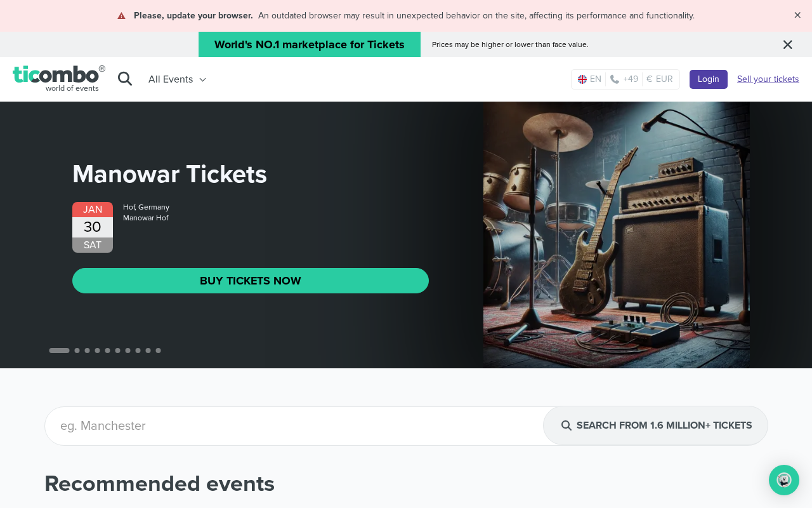Click the phone country code icon
The width and height of the screenshot is (812, 508).
615,79
